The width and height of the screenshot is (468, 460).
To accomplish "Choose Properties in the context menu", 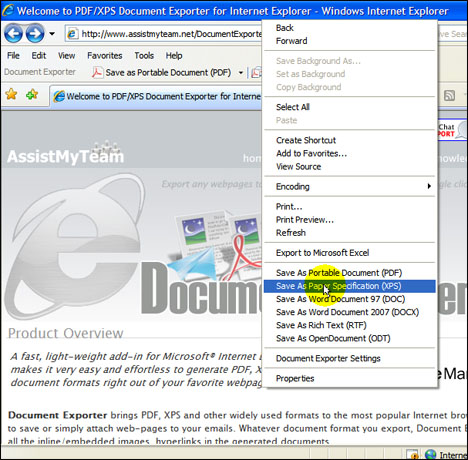I will (350, 378).
